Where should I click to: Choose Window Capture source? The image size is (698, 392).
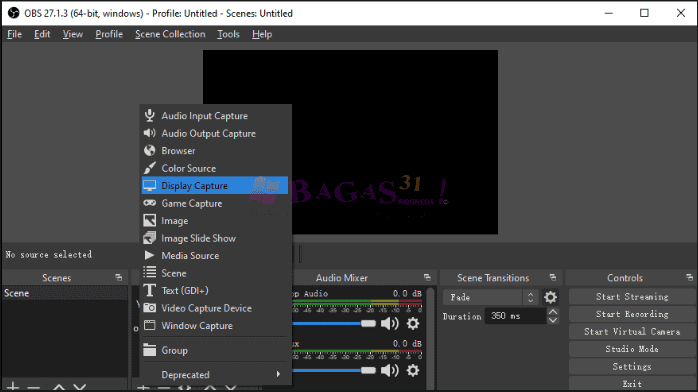click(x=215, y=326)
